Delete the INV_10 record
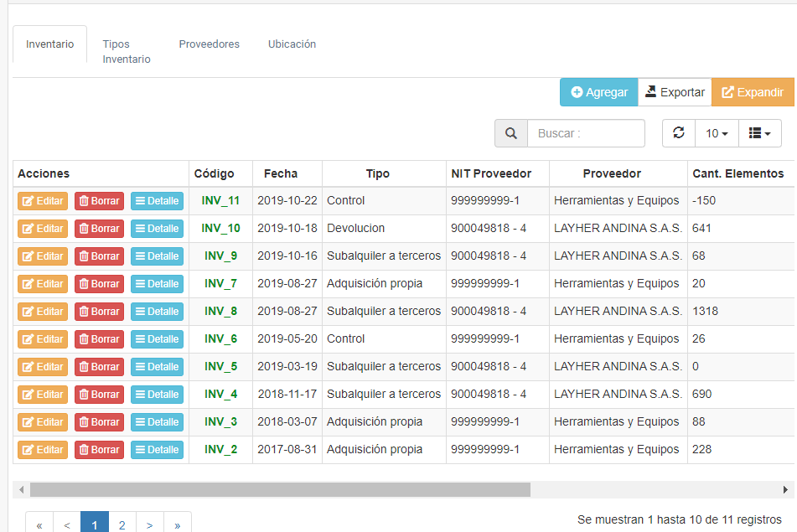Image resolution: width=797 pixels, height=532 pixels. (99, 229)
